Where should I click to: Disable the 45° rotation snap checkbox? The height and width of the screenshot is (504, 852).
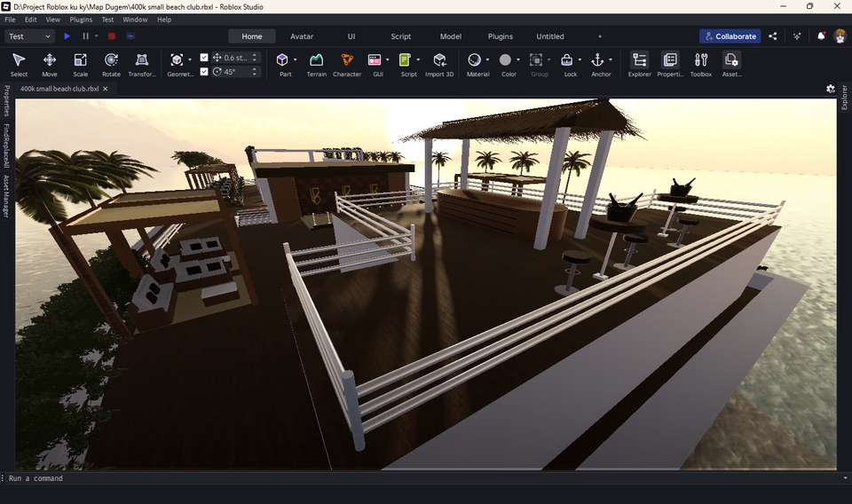tap(204, 72)
